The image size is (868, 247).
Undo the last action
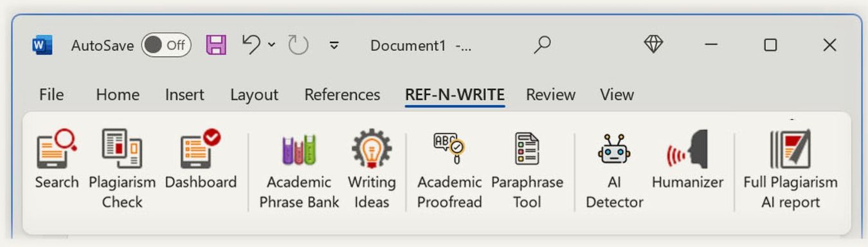(251, 44)
